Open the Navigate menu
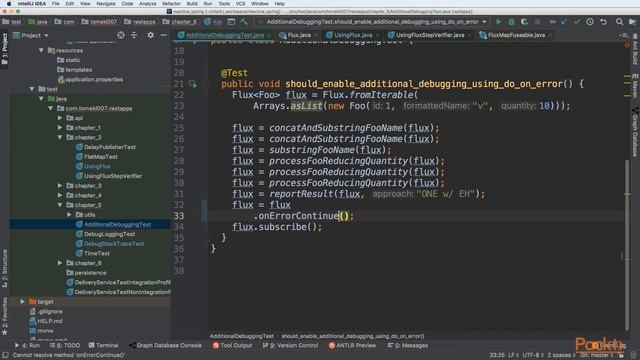This screenshot has height=360, width=640. pyautogui.click(x=106, y=4)
